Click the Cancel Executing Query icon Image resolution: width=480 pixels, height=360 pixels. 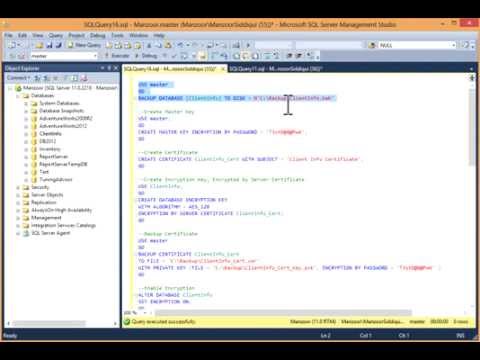click(x=165, y=56)
